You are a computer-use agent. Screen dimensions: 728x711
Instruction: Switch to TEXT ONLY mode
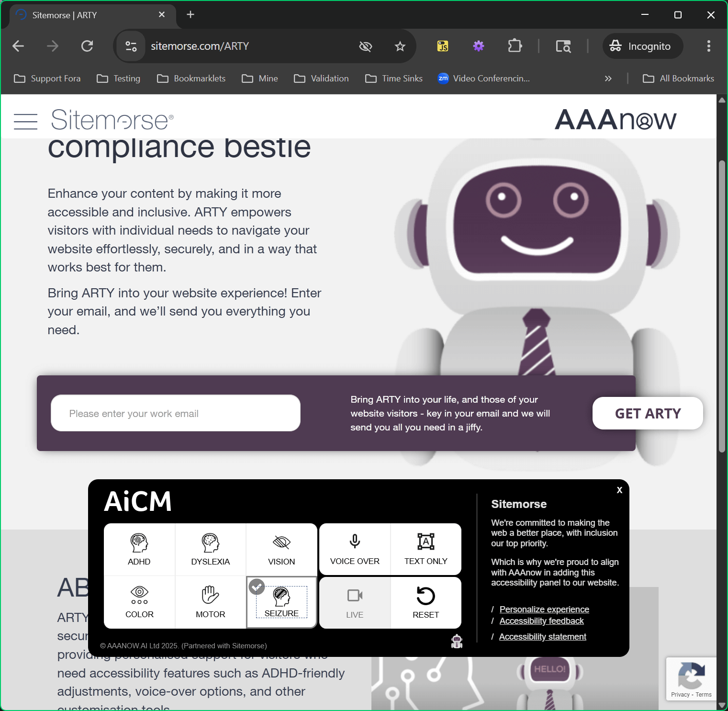click(x=426, y=549)
